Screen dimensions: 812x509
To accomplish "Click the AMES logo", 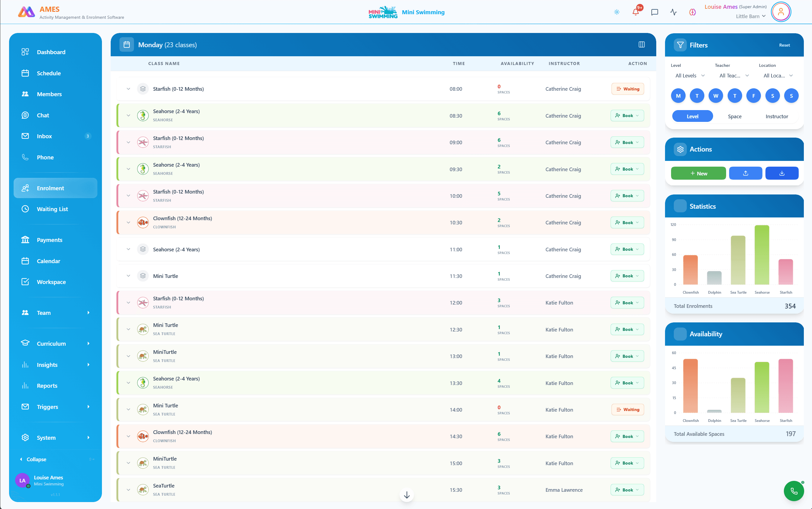I will 26,12.
